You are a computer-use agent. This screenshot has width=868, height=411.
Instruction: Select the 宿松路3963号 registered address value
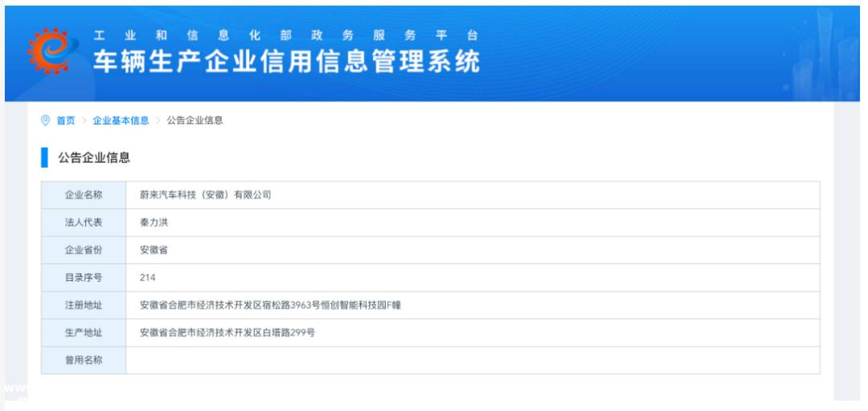pyautogui.click(x=270, y=305)
